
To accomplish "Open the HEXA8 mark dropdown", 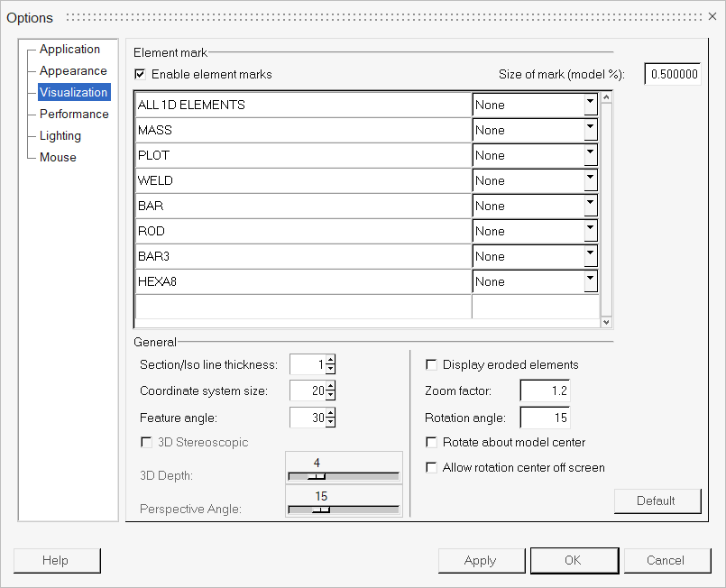I will [x=590, y=281].
